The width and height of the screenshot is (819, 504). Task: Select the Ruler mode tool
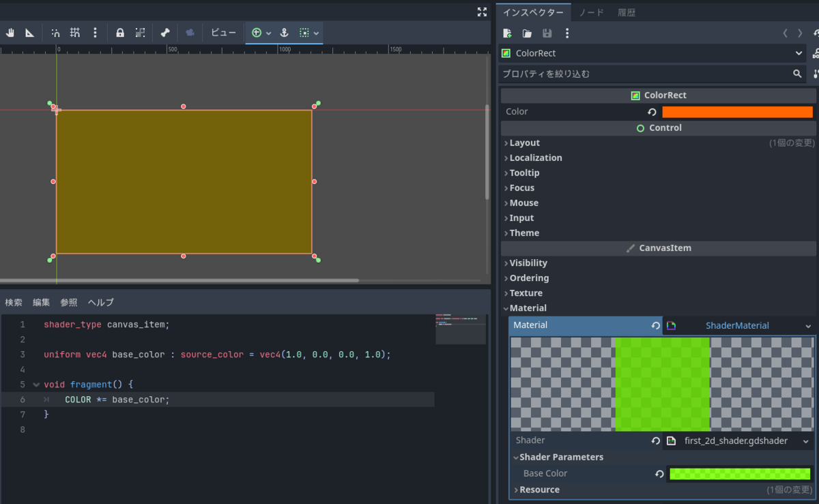tap(30, 31)
